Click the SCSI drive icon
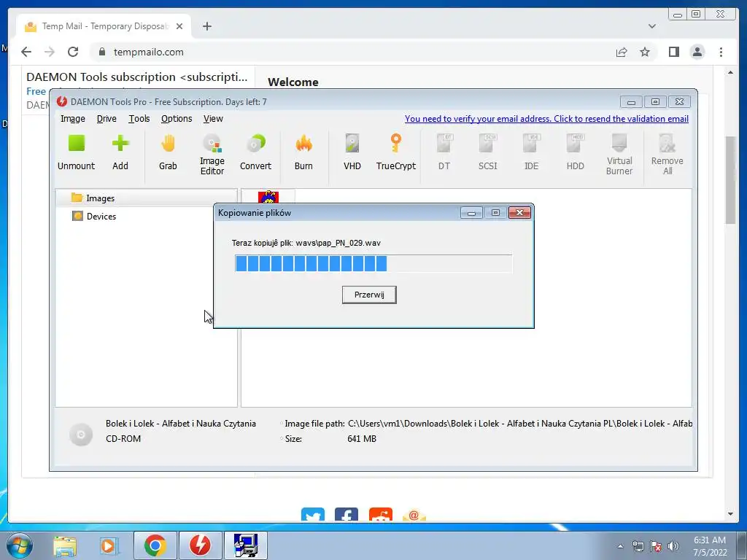Viewport: 747px width, 560px height. (487, 152)
